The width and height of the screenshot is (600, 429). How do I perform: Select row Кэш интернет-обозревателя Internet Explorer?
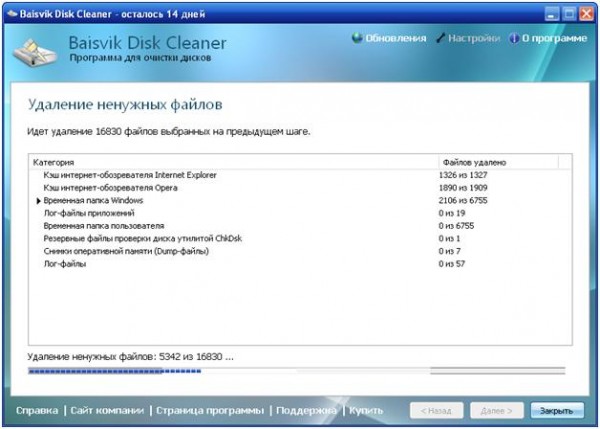300,175
